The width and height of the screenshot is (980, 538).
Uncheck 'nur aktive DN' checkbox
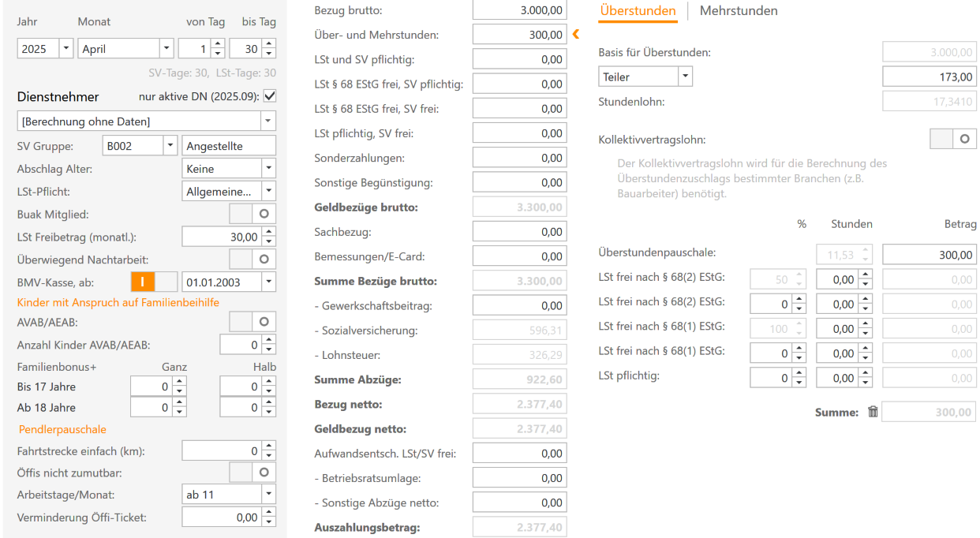pos(270,96)
